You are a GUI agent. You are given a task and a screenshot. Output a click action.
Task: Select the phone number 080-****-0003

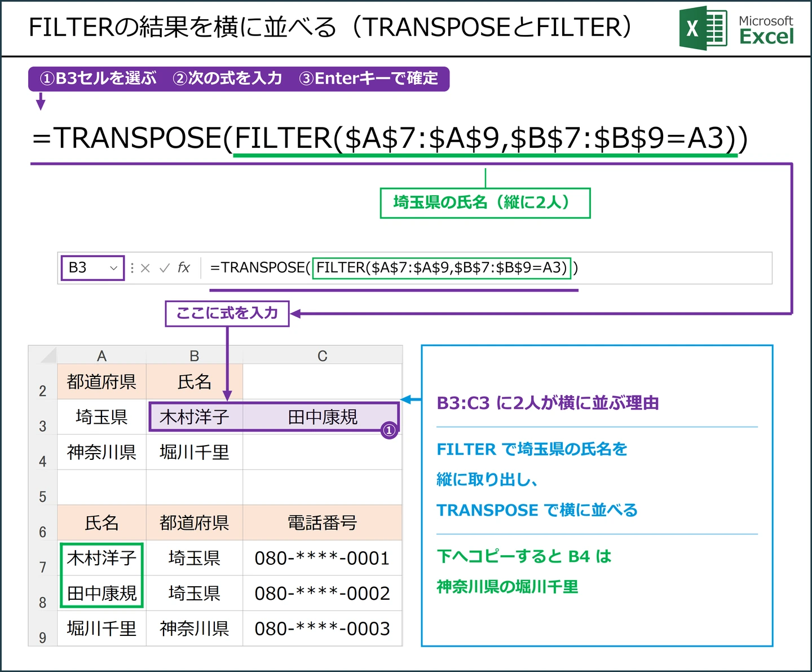point(323,629)
